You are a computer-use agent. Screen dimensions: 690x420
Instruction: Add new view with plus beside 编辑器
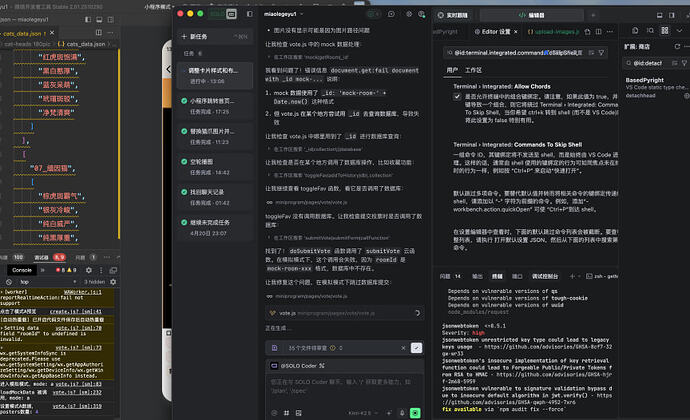[593, 15]
